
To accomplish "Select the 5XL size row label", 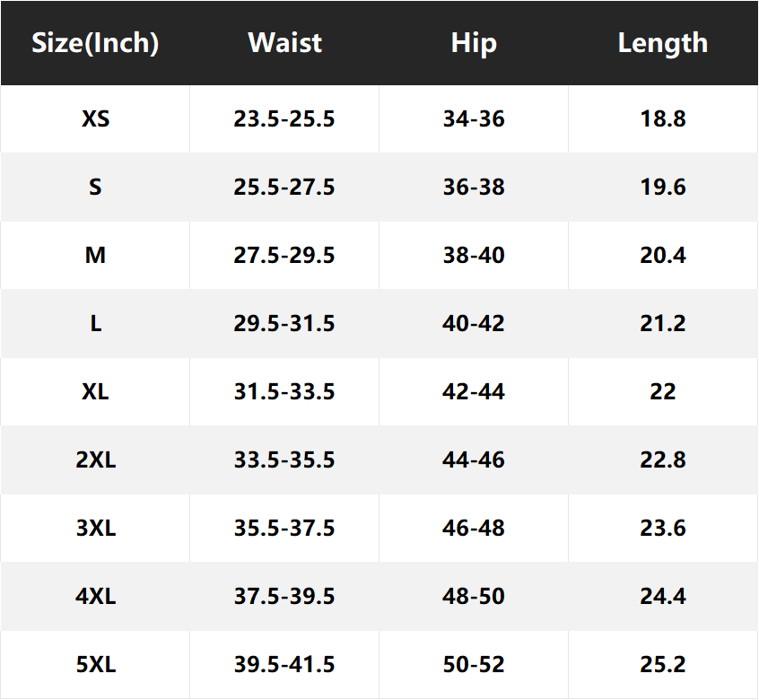I will click(95, 665).
